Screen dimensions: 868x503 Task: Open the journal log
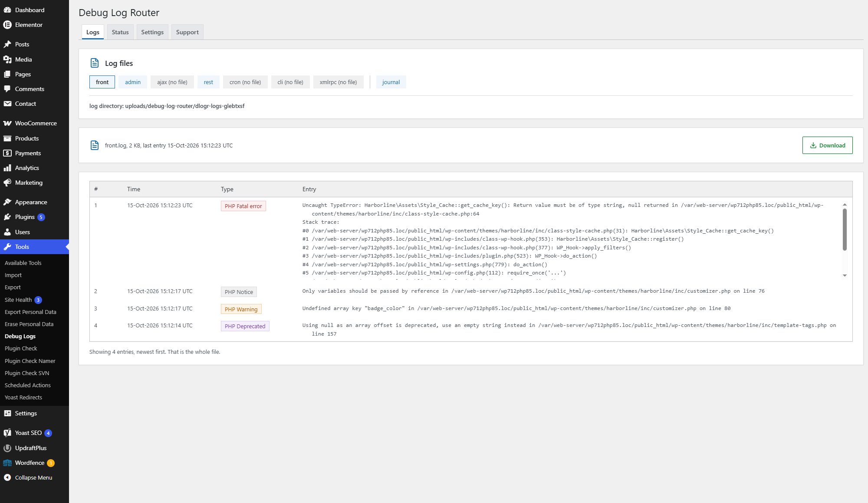point(391,82)
